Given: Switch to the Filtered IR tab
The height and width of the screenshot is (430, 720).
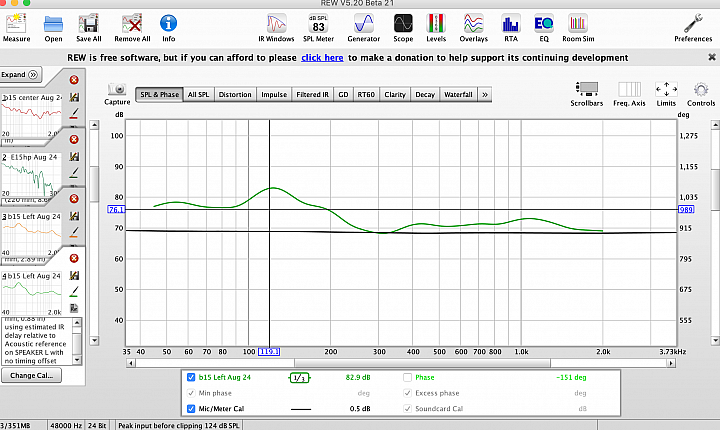Looking at the screenshot, I should click(313, 94).
